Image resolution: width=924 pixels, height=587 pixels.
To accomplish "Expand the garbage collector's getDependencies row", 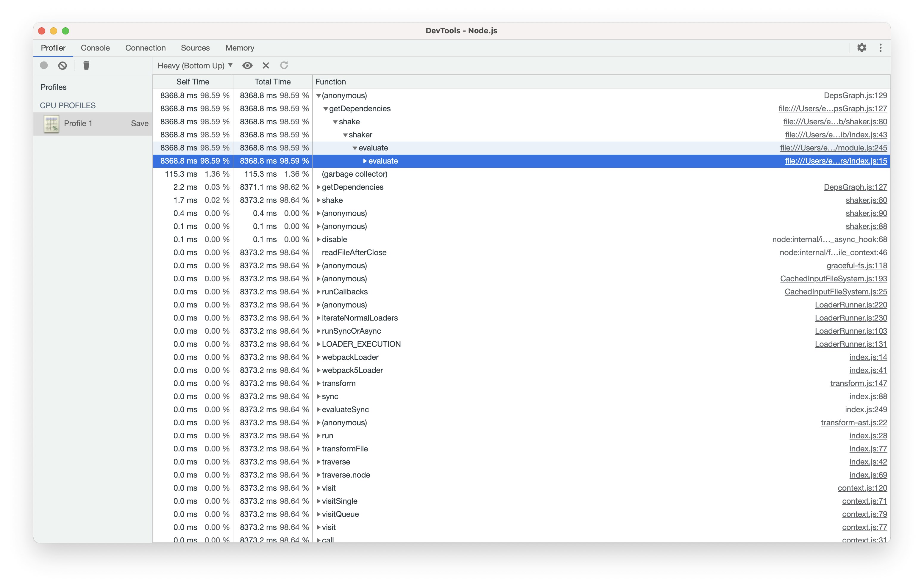I will coord(319,187).
